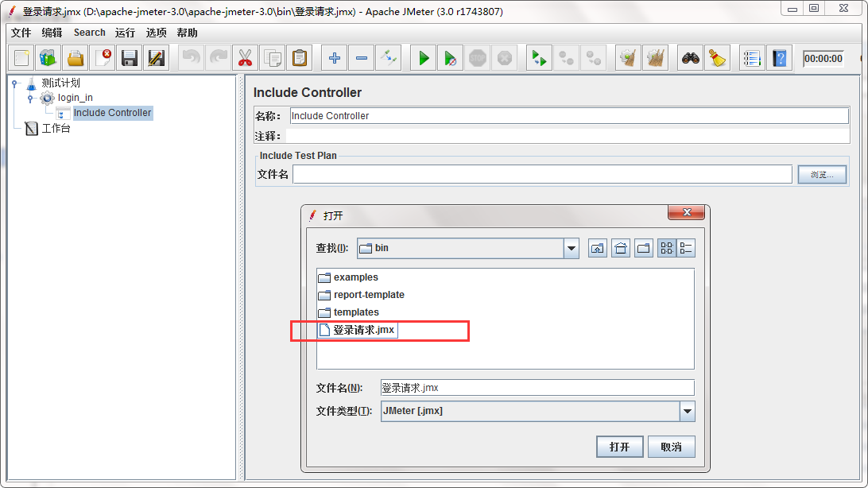Select the report-template folder
This screenshot has width=868, height=488.
click(x=361, y=295)
